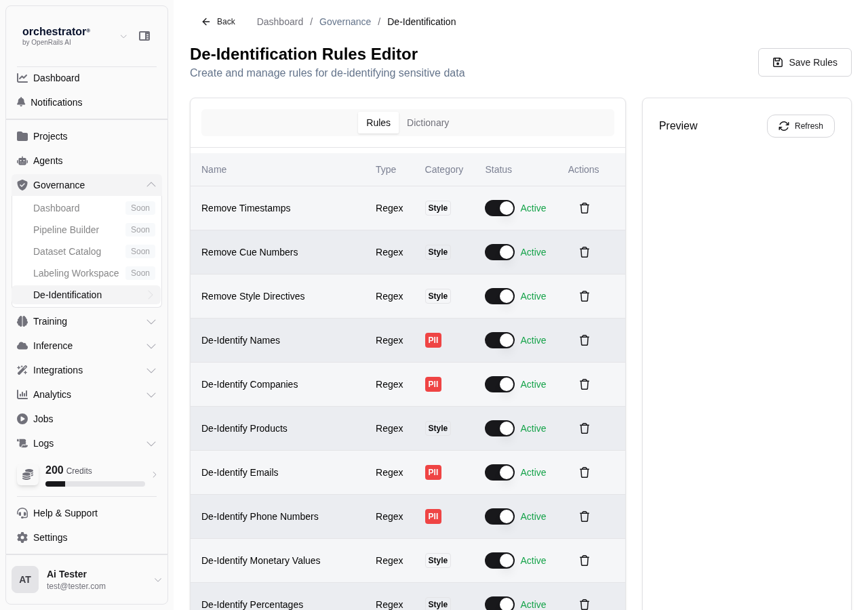Delete the Remove Timestamps rule
This screenshot has width=868, height=610.
[584, 208]
